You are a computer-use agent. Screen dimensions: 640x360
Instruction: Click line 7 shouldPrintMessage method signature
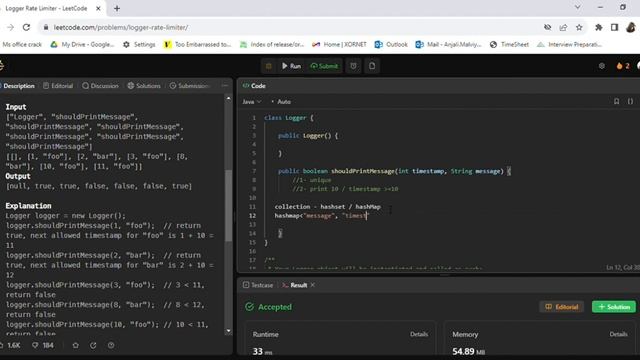tap(394, 171)
